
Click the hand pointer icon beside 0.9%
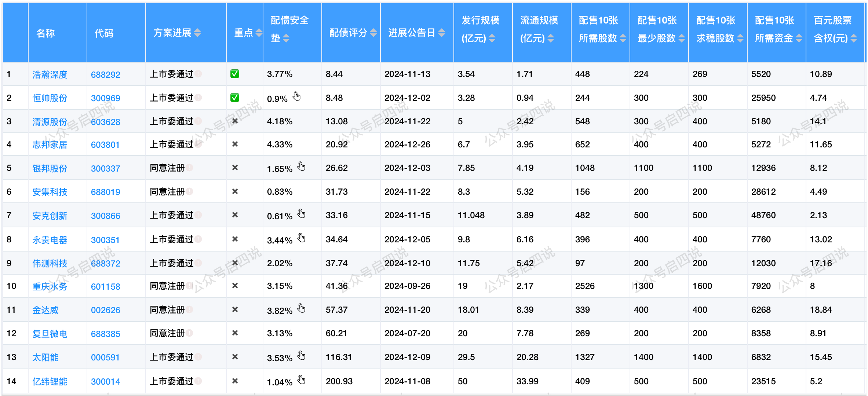(x=296, y=96)
